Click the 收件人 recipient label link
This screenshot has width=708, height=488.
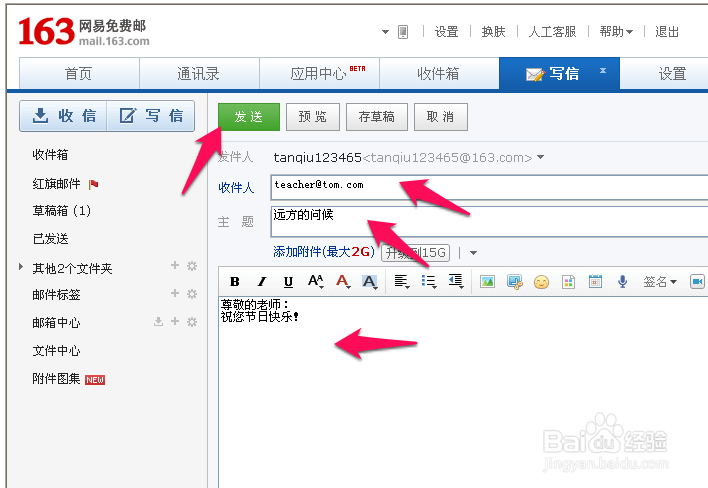click(x=236, y=187)
